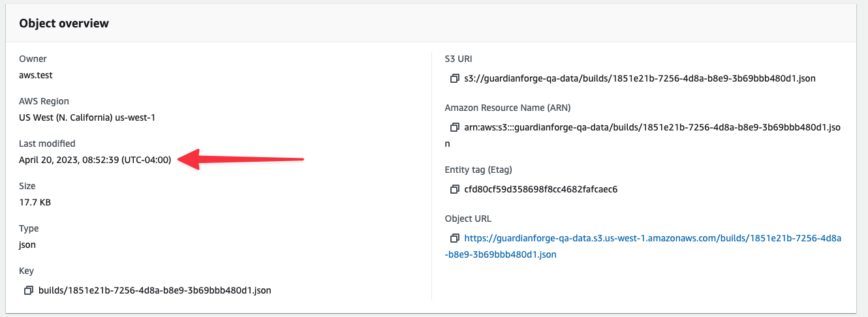Copy the Entity tag Etag value

(x=454, y=189)
